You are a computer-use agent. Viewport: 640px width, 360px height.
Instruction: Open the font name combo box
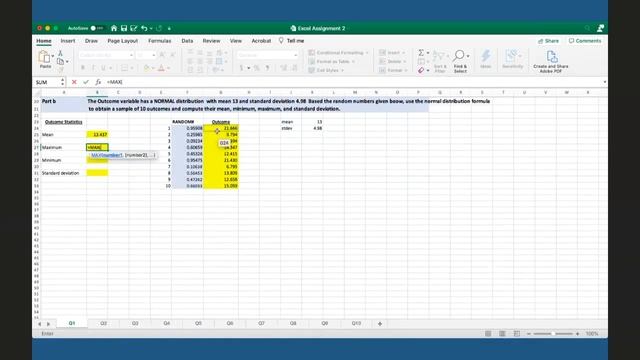(106, 55)
